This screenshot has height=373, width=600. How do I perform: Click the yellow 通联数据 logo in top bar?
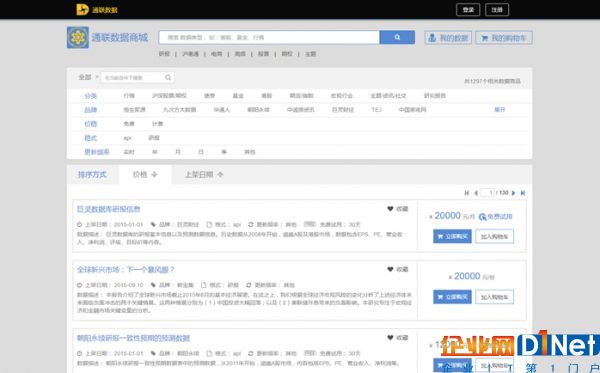point(97,10)
